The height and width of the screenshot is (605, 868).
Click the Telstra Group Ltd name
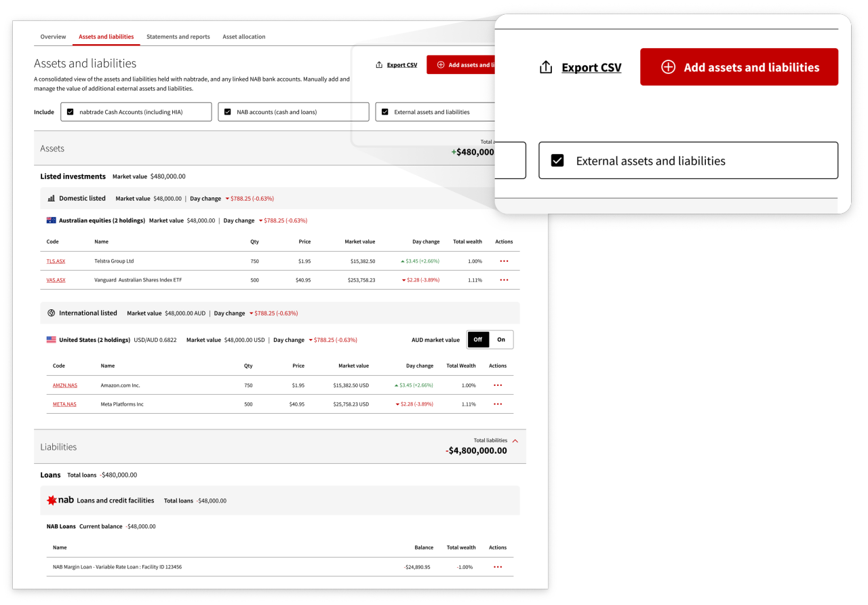(x=114, y=261)
